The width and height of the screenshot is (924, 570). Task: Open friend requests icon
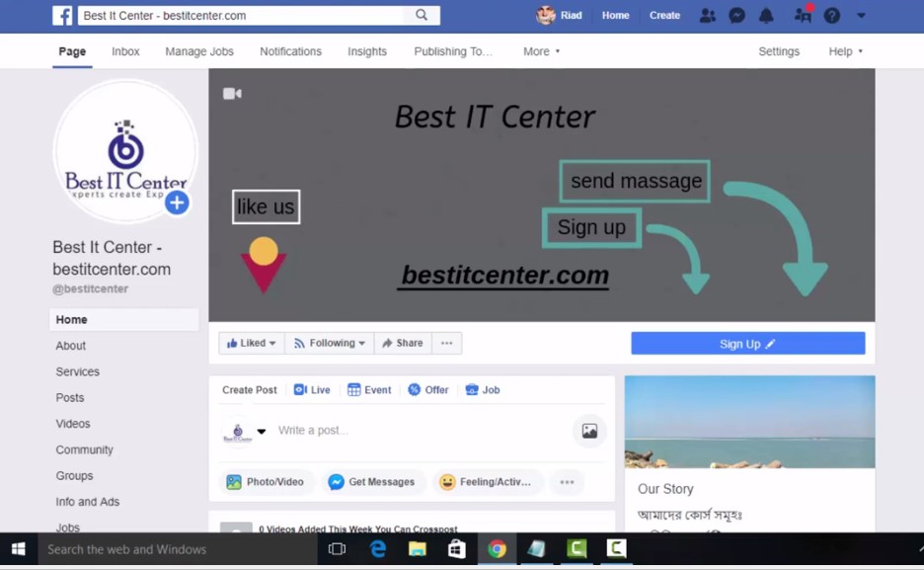coord(708,16)
